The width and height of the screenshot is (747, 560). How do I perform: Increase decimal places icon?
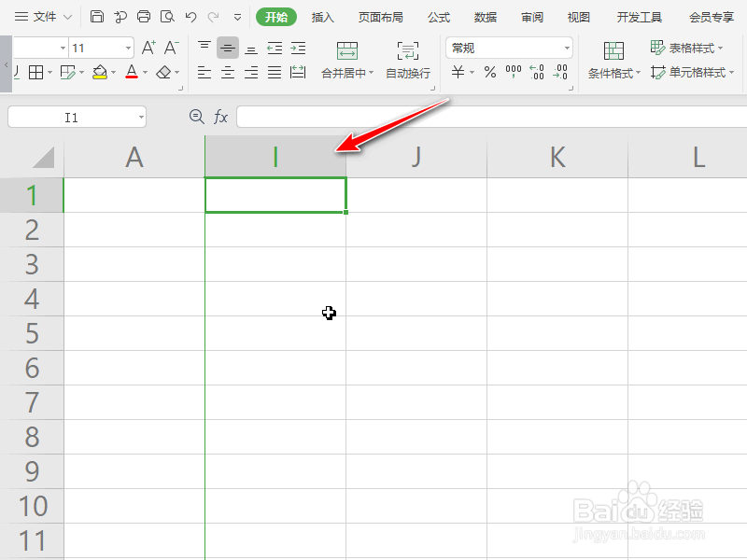(x=537, y=73)
